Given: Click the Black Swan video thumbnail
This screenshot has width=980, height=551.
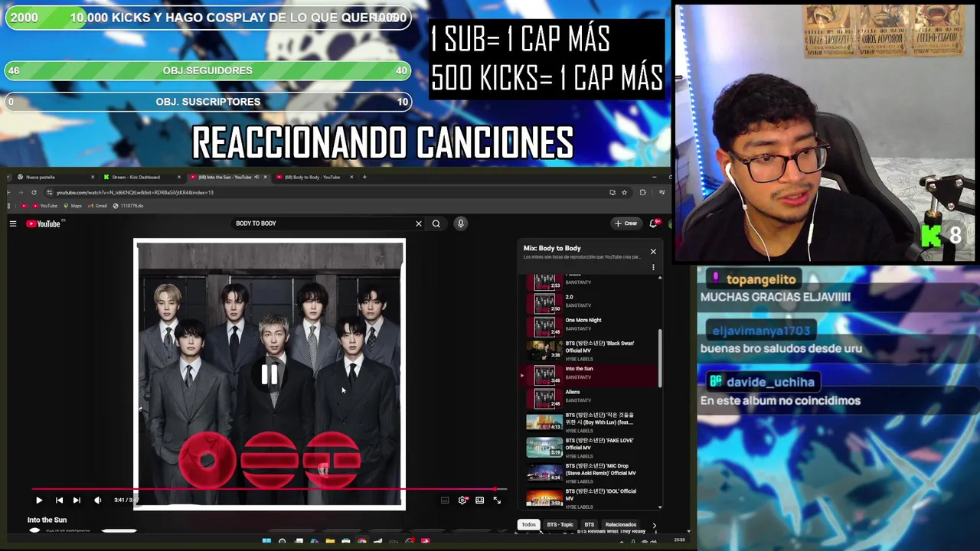Looking at the screenshot, I should pos(544,350).
